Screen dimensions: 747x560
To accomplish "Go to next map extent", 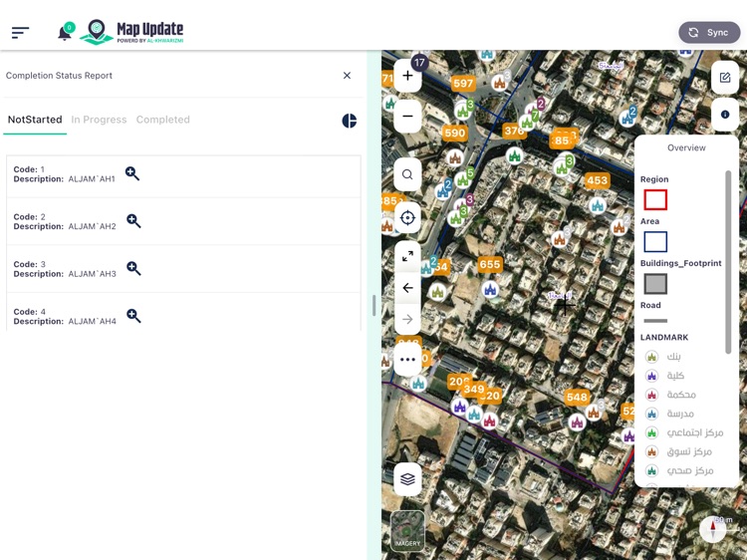I will (x=407, y=319).
